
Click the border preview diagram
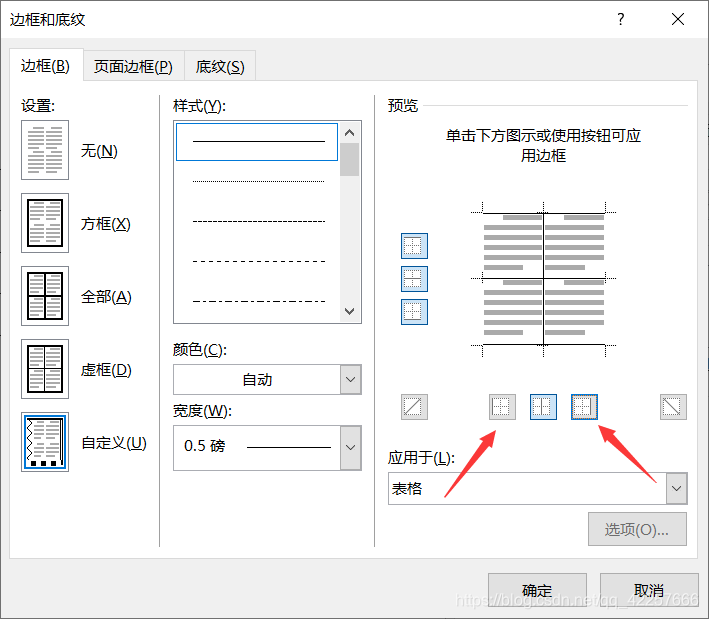click(544, 279)
